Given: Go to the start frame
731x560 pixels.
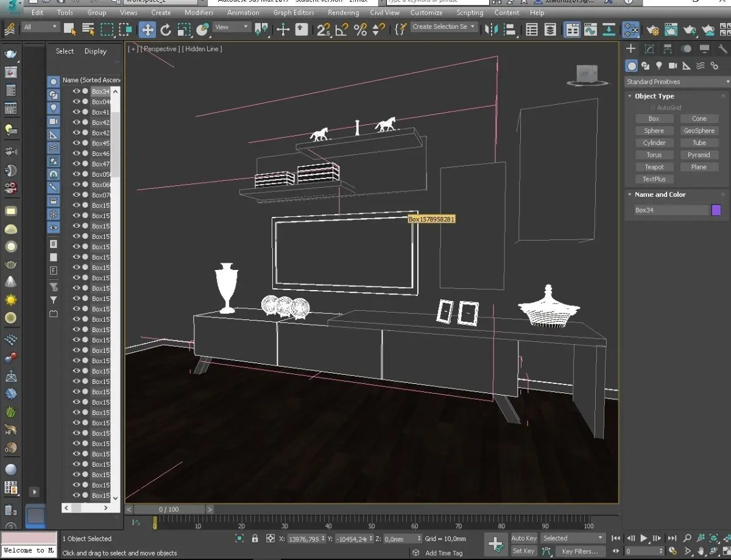Looking at the screenshot, I should click(616, 538).
